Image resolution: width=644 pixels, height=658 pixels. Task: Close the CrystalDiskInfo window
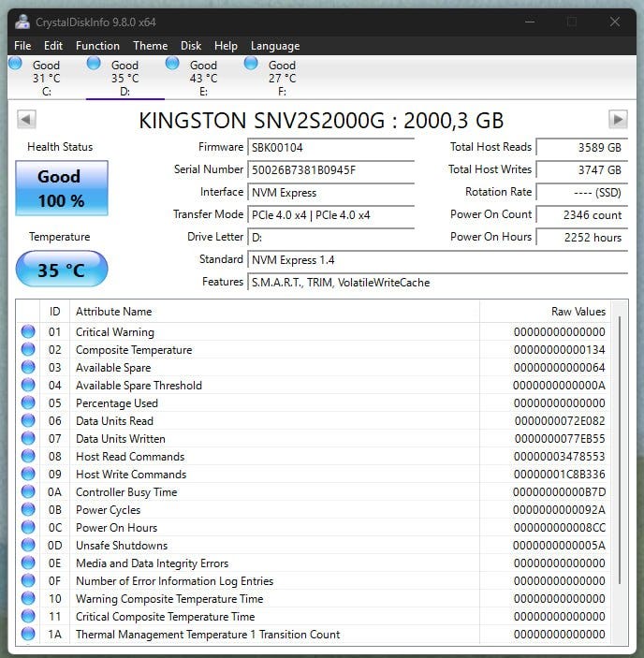coord(615,22)
